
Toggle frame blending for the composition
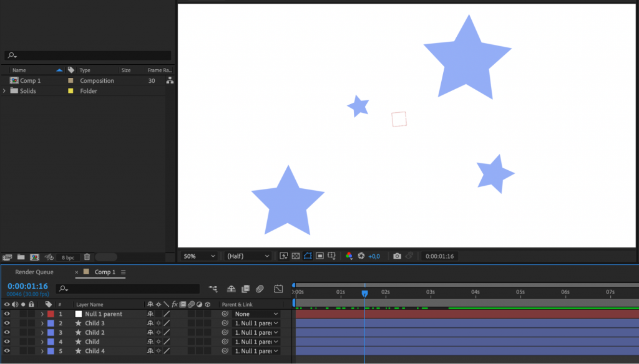(247, 289)
